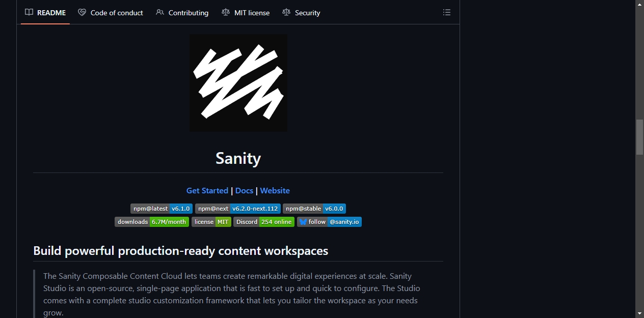Click the npm@stable v6.0.0 badge
This screenshot has height=318, width=644.
click(314, 209)
